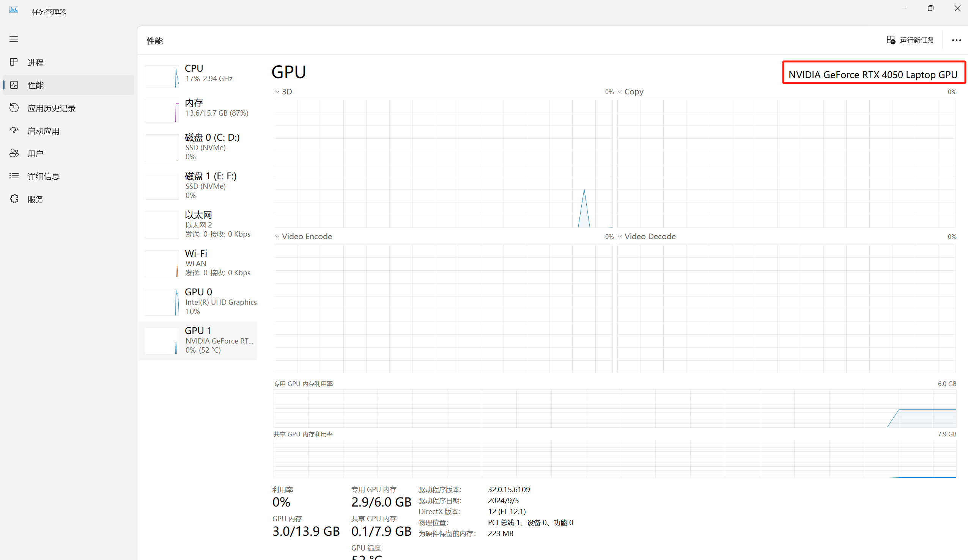The image size is (968, 560).
Task: Open the 3D engine graph dropdown
Action: coord(277,92)
